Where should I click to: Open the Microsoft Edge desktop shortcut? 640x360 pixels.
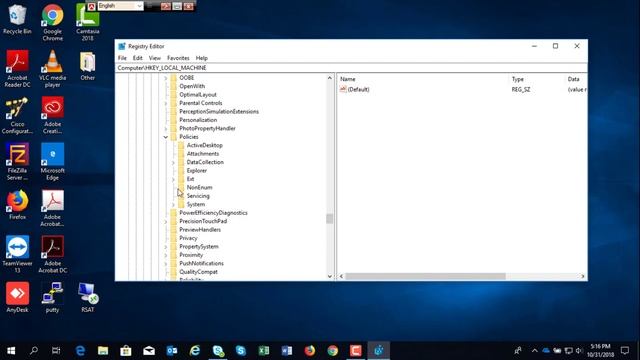coord(52,162)
